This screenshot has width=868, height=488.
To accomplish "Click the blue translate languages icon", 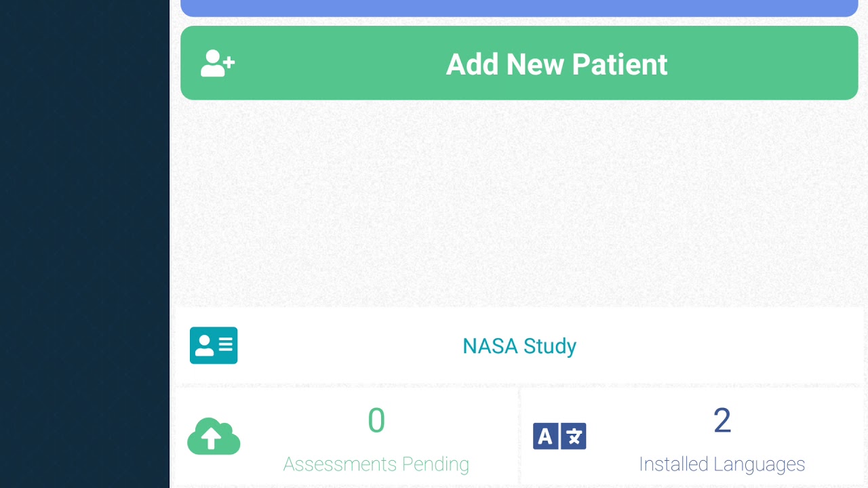I will [x=559, y=436].
